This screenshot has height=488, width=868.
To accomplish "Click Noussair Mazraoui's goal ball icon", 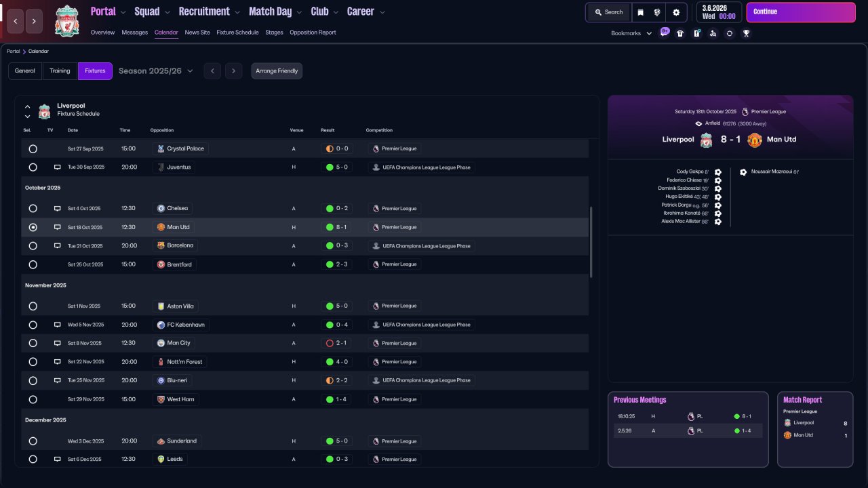I will (743, 172).
